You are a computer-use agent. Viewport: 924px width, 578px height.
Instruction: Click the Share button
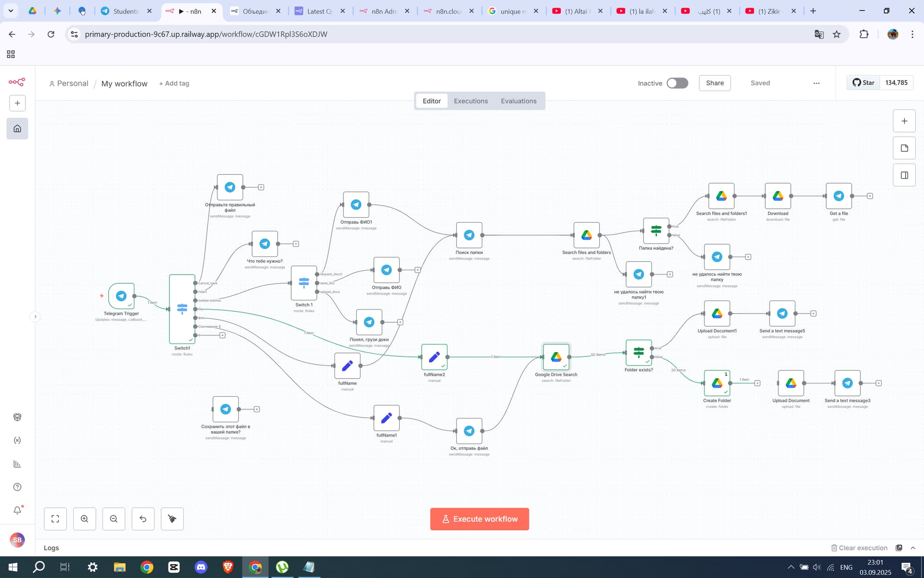[x=715, y=83]
